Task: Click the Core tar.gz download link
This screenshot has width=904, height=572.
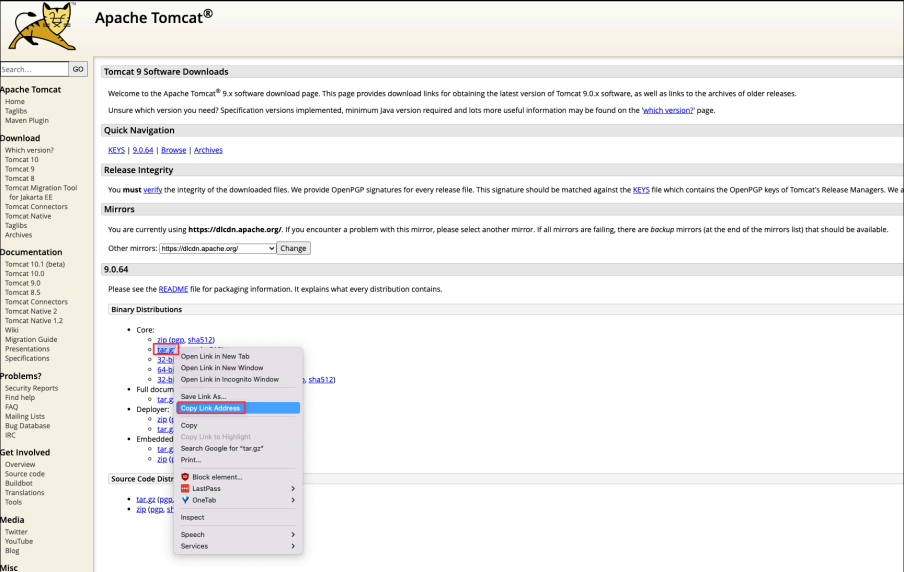Action: (165, 349)
